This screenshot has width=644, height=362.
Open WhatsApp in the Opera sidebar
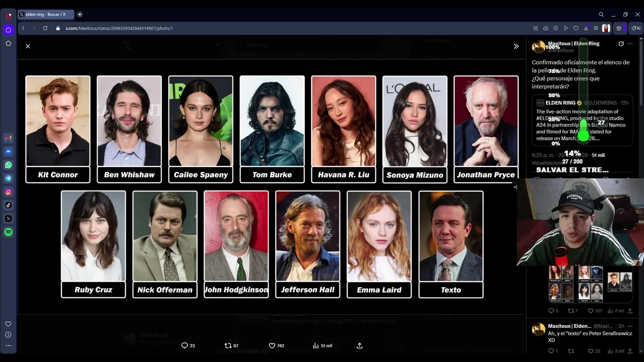coord(9,165)
